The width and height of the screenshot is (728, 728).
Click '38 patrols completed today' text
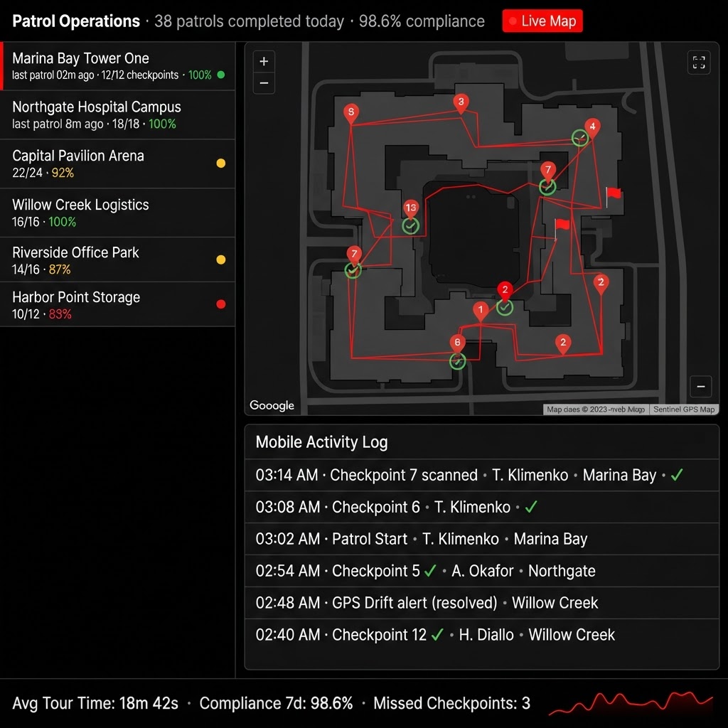click(x=249, y=21)
